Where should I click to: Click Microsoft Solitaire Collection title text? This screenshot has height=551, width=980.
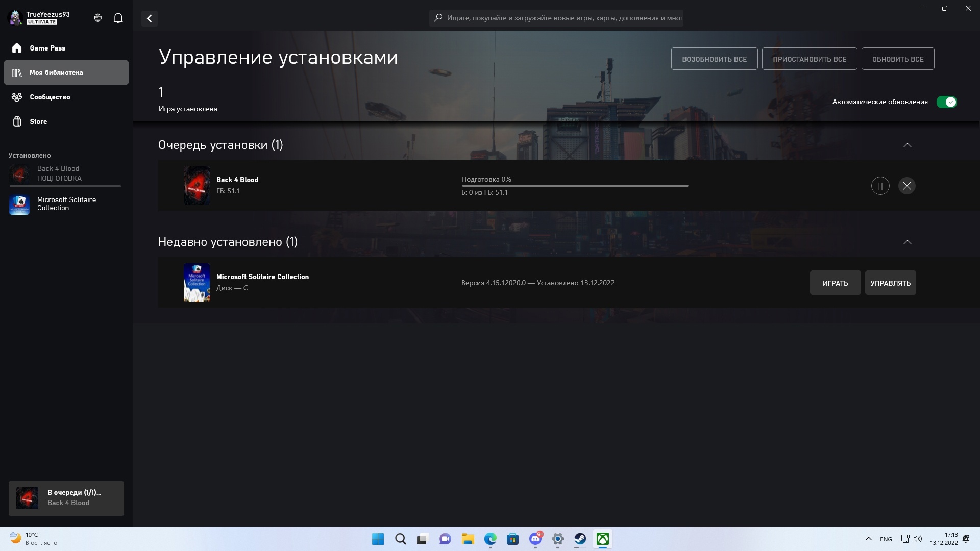pyautogui.click(x=262, y=277)
